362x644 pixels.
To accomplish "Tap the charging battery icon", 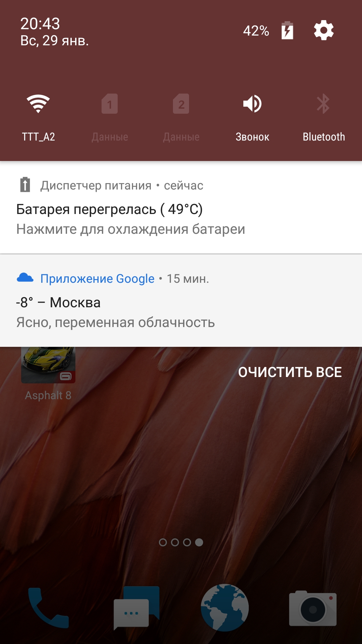I will coord(287,31).
